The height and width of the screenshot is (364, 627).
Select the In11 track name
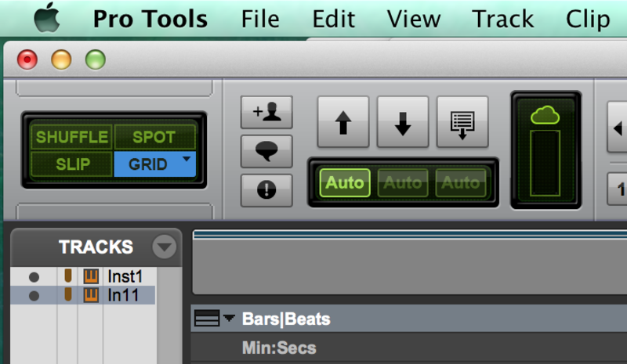coord(123,295)
